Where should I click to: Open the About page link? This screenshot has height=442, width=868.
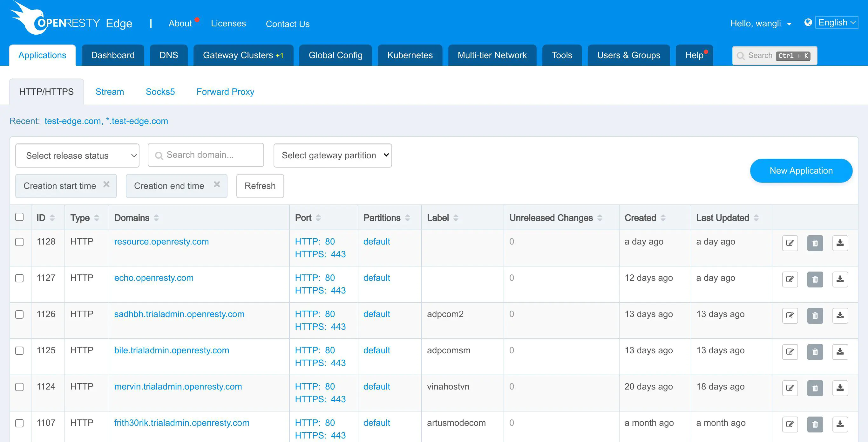[x=180, y=23]
